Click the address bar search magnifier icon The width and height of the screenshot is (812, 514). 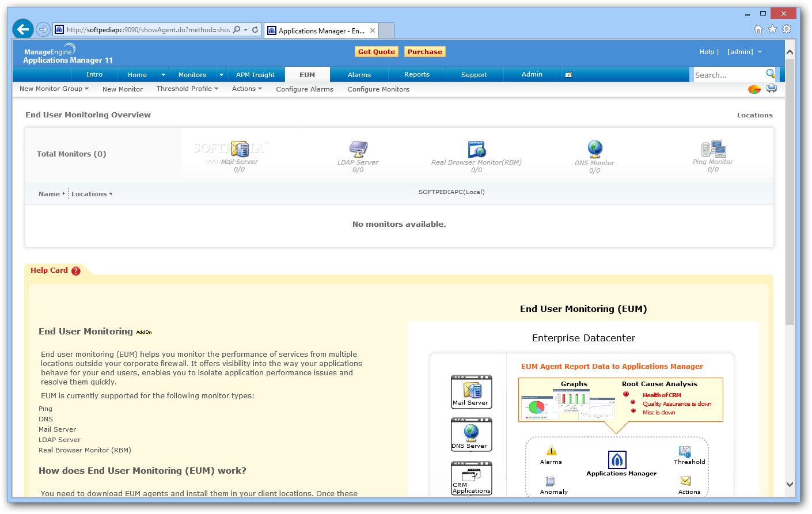[x=237, y=29]
